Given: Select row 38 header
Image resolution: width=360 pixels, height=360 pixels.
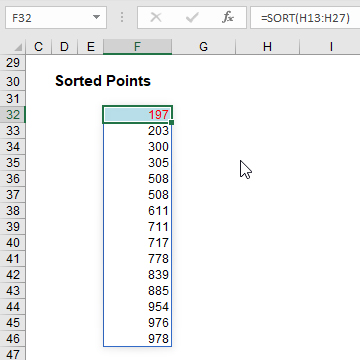Looking at the screenshot, I should [13, 211].
